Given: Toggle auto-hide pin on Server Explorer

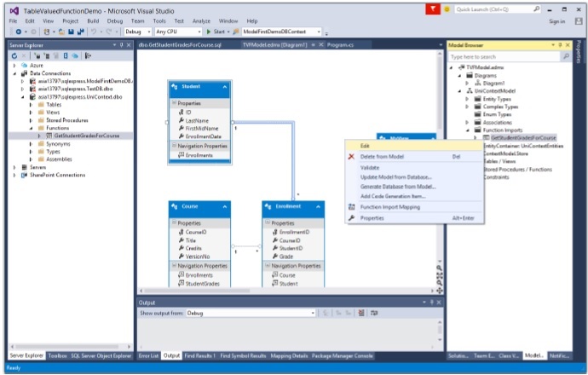Looking at the screenshot, I should pyautogui.click(x=122, y=45).
